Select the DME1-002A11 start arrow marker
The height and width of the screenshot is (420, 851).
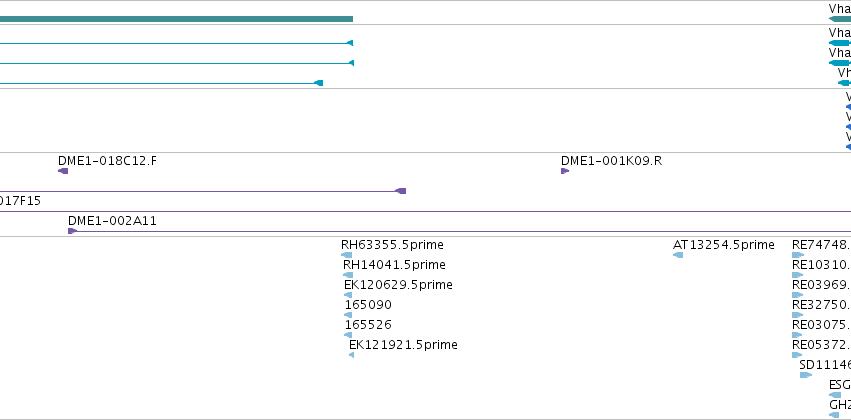[72, 231]
